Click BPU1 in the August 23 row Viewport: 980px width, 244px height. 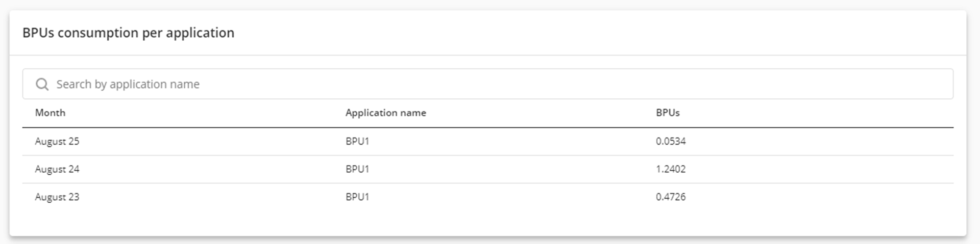357,197
